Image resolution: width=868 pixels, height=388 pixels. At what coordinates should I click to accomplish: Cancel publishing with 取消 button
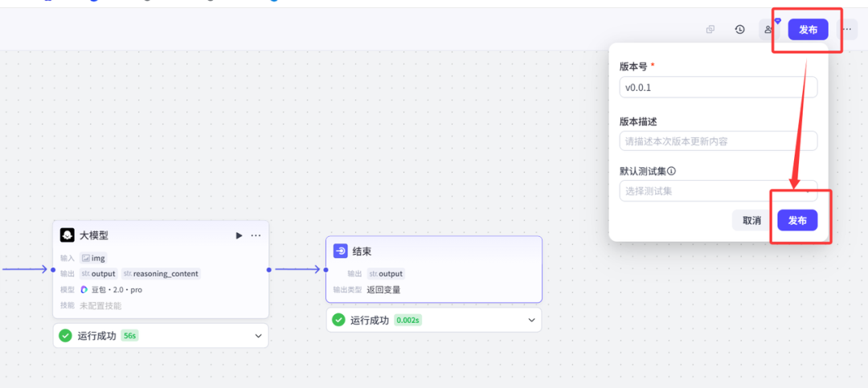pyautogui.click(x=751, y=220)
